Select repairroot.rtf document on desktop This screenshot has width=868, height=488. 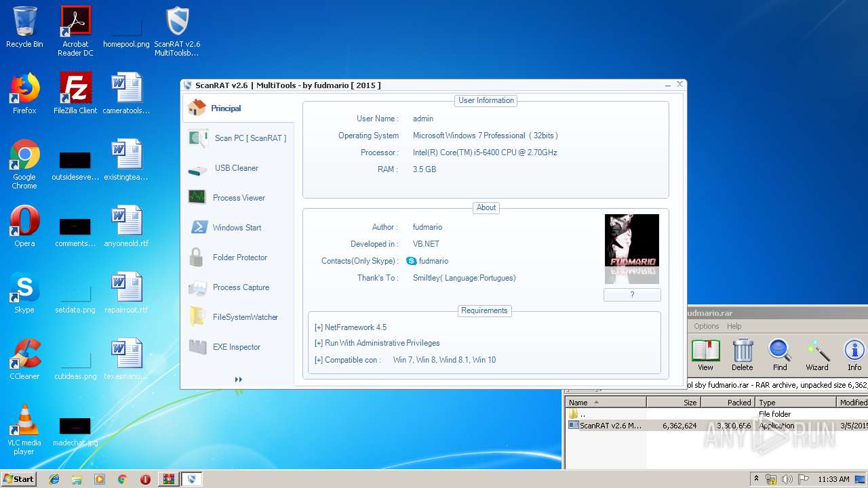[126, 292]
